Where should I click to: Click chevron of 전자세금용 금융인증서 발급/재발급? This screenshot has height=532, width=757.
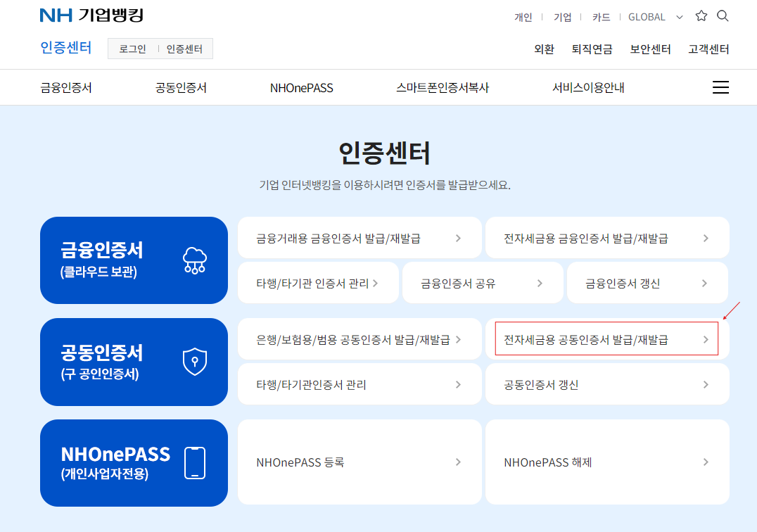tap(706, 238)
